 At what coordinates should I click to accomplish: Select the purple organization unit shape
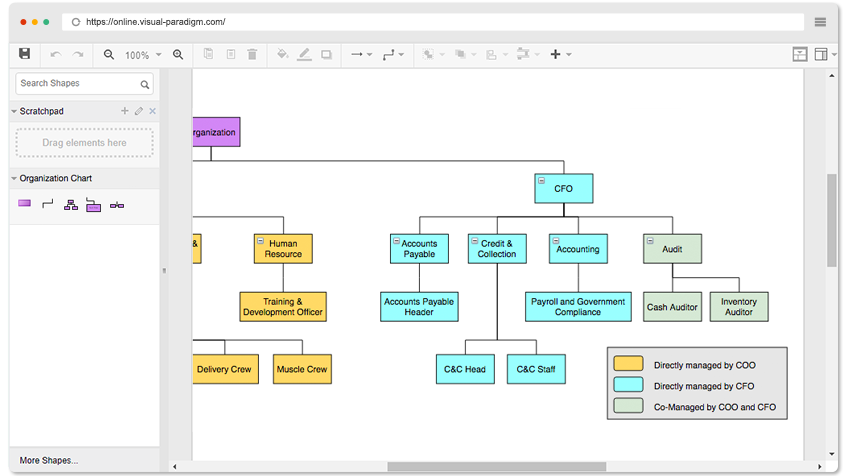coord(24,203)
